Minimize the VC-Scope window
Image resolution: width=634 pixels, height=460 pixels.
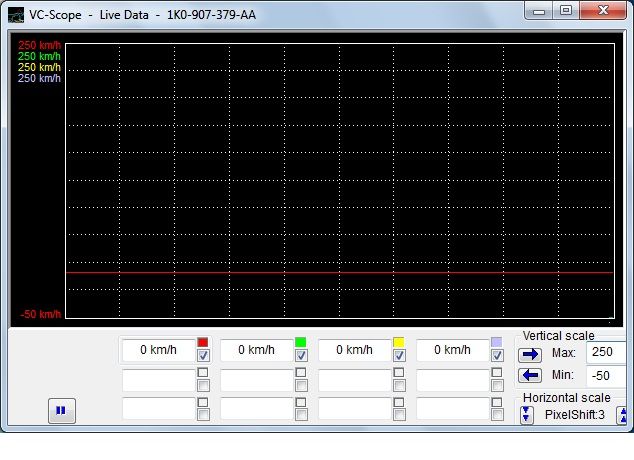(x=539, y=11)
